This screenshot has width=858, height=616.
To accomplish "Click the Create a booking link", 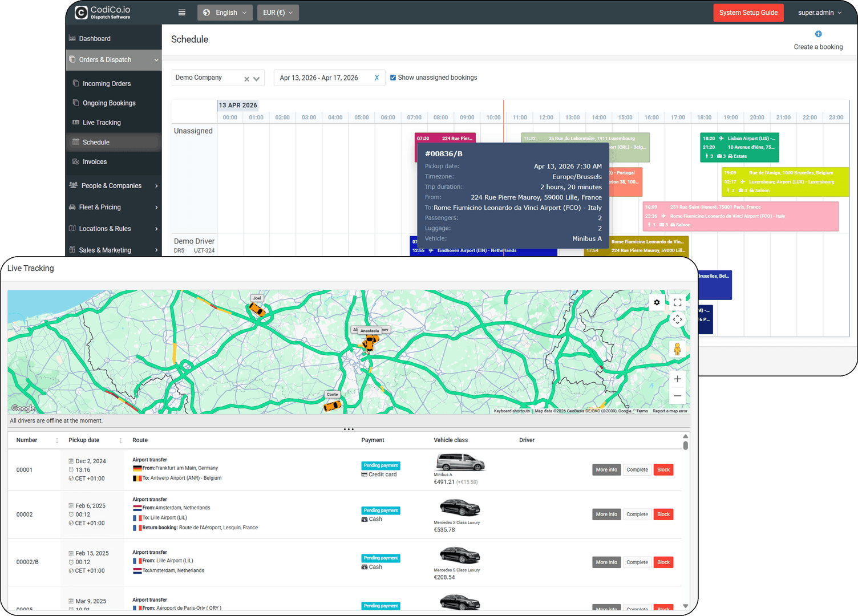I will [x=818, y=47].
